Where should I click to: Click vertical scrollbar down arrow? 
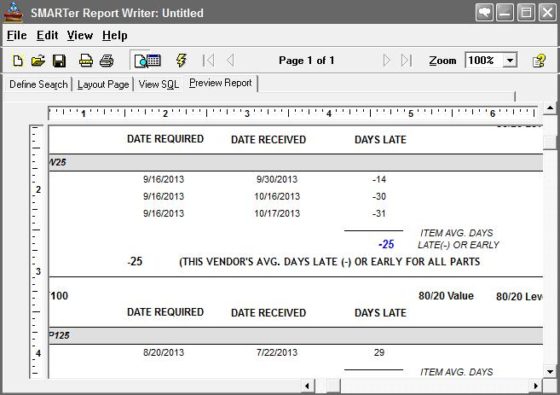click(550, 371)
